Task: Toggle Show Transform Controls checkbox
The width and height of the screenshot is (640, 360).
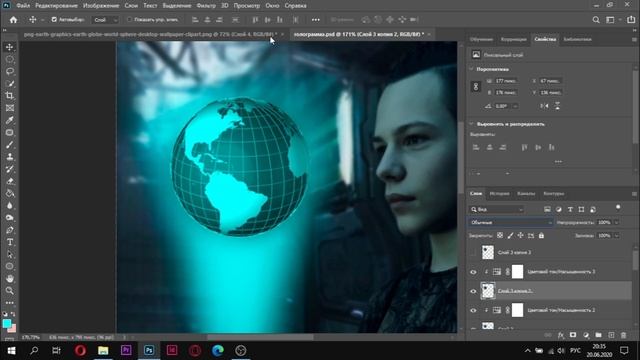Action: 129,20
